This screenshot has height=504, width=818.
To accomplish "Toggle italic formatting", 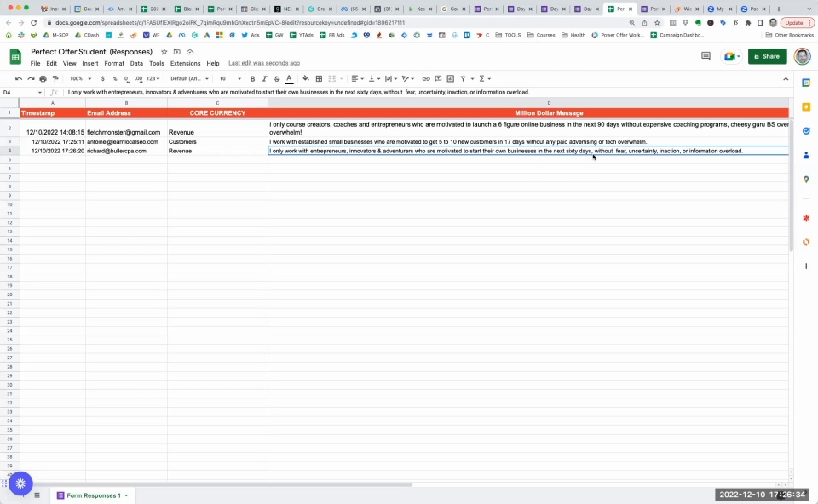I will pos(264,78).
